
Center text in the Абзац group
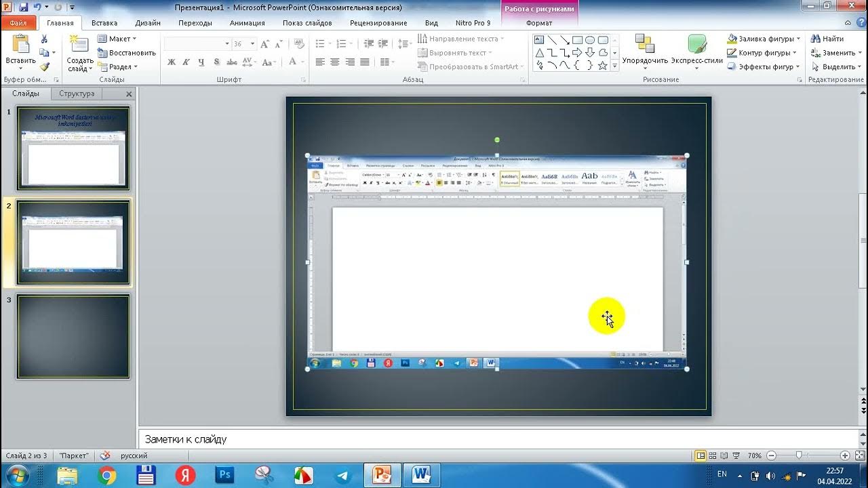pyautogui.click(x=335, y=62)
